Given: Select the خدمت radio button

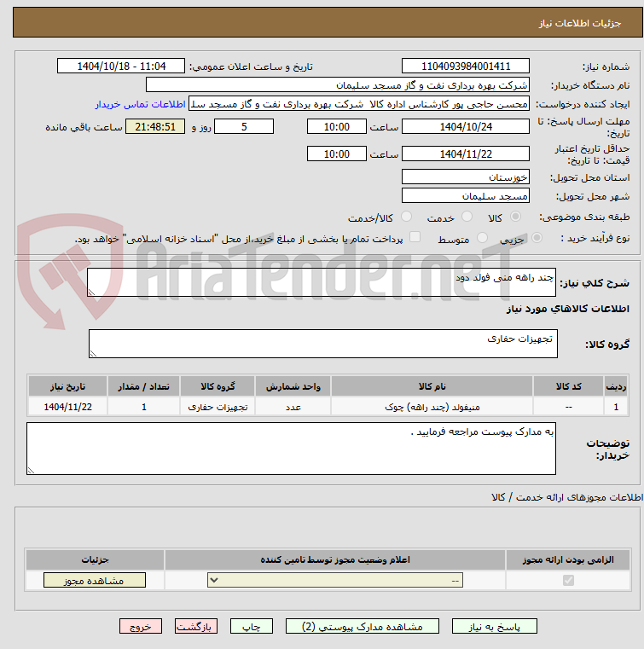Looking at the screenshot, I should pyautogui.click(x=467, y=217).
